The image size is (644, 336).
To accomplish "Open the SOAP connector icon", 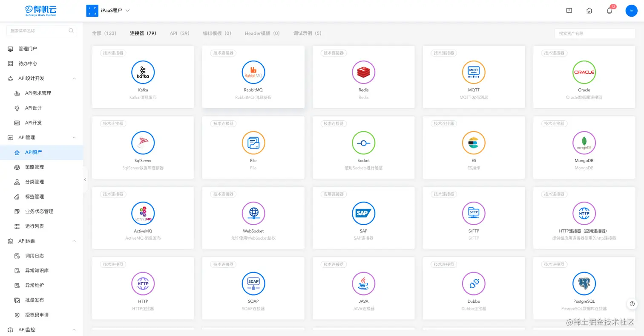I will [253, 284].
